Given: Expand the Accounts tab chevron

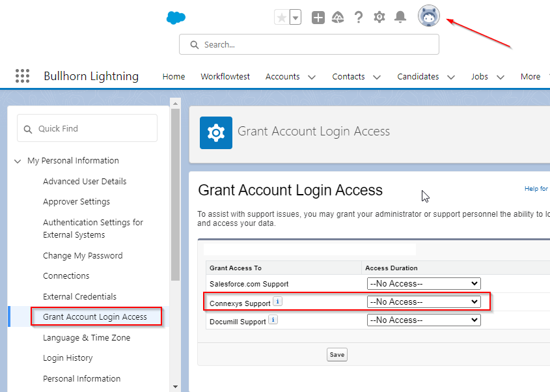Looking at the screenshot, I should [x=312, y=77].
